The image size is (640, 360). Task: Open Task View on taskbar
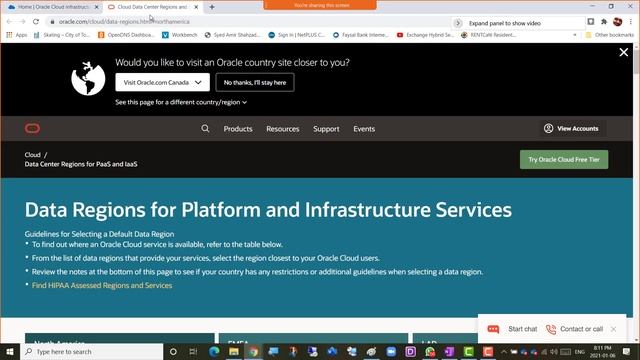tap(193, 351)
